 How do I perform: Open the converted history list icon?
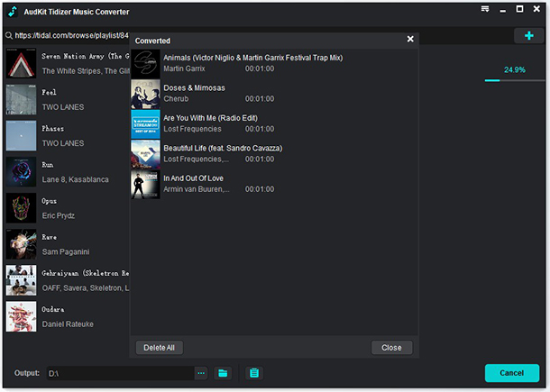click(254, 373)
